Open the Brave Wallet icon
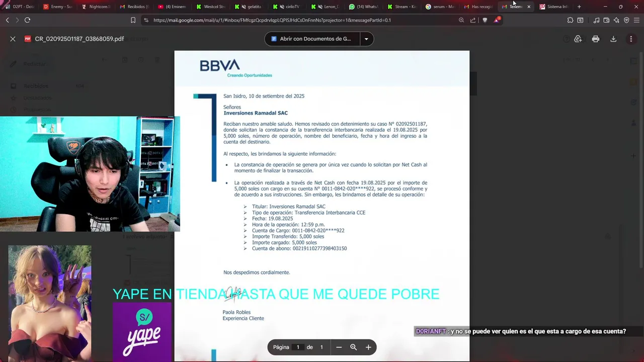This screenshot has width=644, height=362. tap(606, 20)
